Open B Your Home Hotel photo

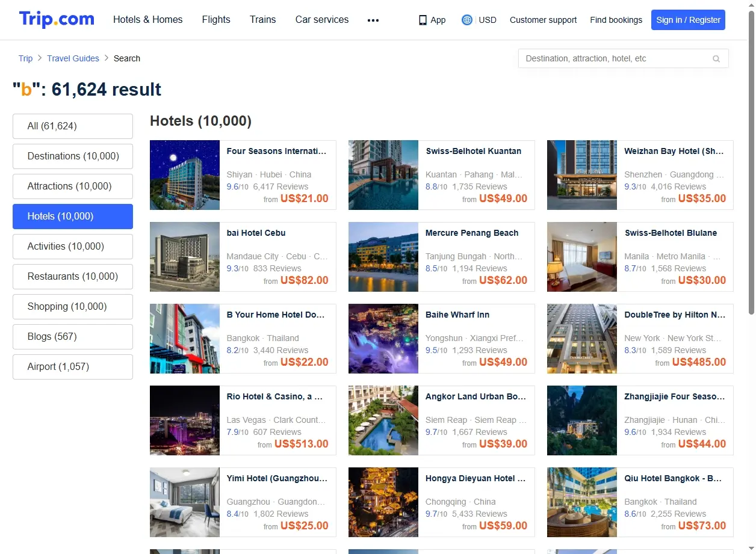point(185,339)
